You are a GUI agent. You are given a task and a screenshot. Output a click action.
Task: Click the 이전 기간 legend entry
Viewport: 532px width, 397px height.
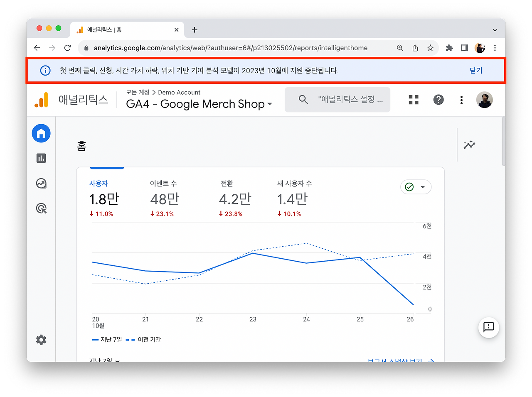[x=143, y=340]
